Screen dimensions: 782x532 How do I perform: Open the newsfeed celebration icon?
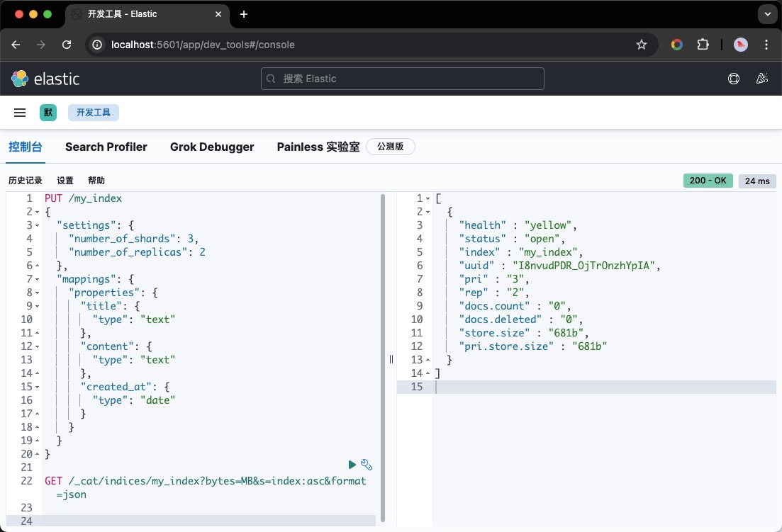point(762,79)
